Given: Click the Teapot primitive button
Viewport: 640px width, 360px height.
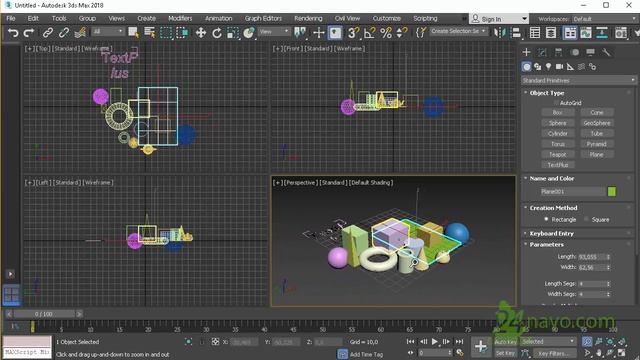Looking at the screenshot, I should click(x=558, y=155).
